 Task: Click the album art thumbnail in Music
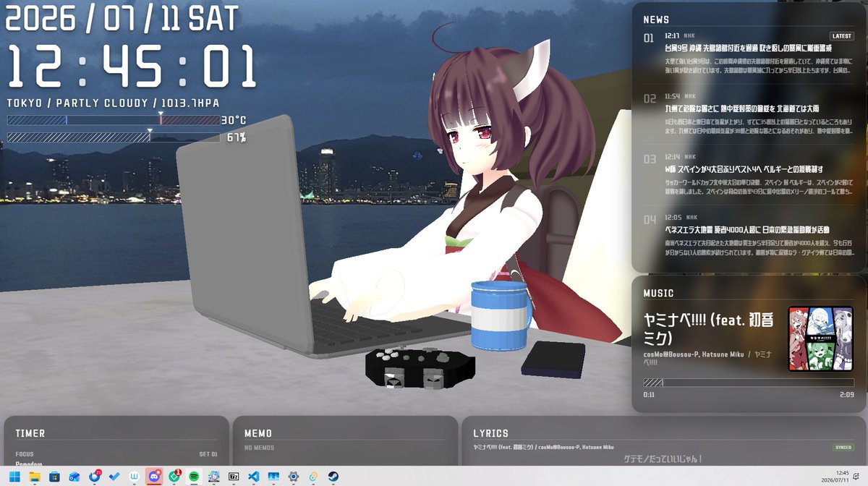pos(820,338)
